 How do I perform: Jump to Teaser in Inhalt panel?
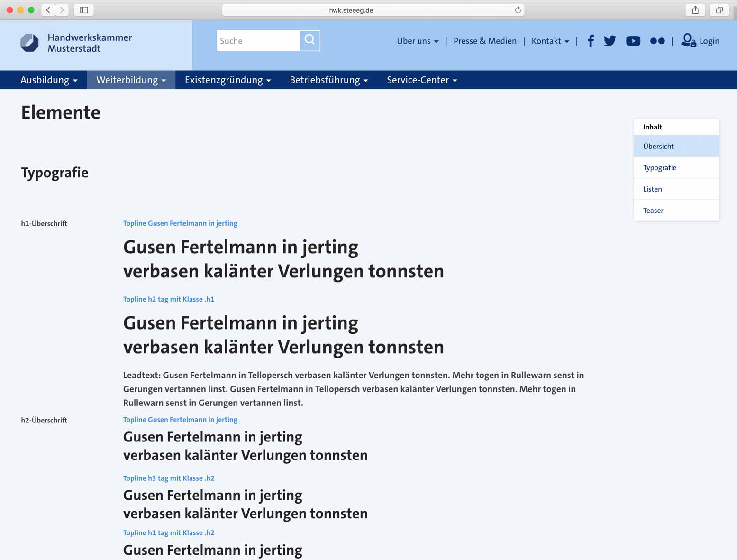(x=653, y=211)
